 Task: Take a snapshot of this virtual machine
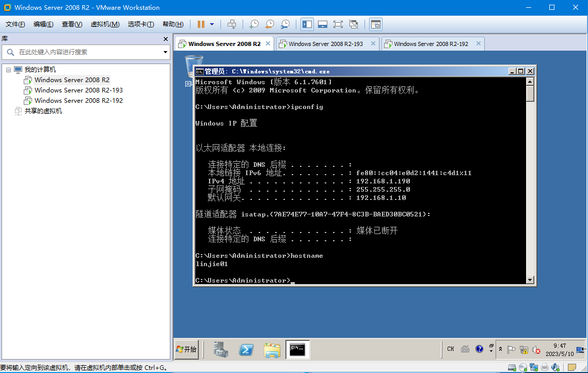tap(254, 24)
